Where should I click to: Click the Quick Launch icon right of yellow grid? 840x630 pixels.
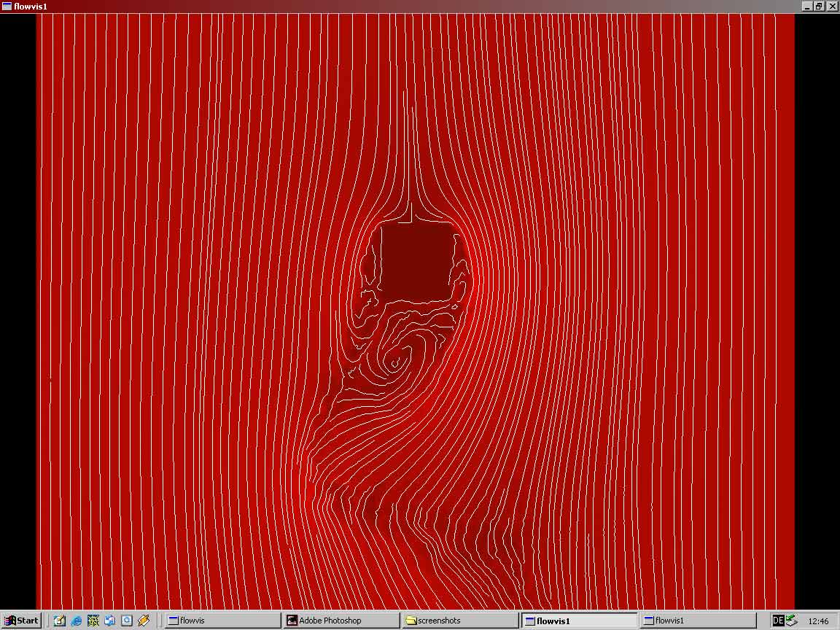tap(110, 621)
